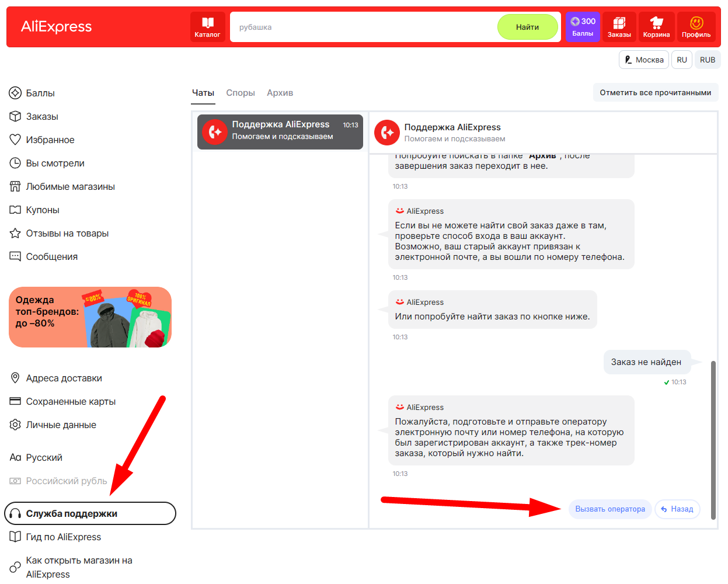Open the Заказы orders icon in header

(x=619, y=27)
